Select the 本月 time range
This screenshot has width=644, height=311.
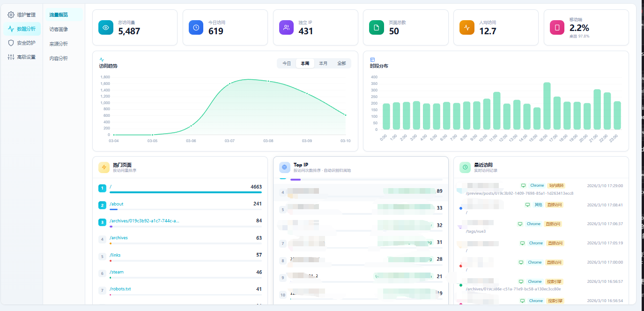[x=323, y=63]
